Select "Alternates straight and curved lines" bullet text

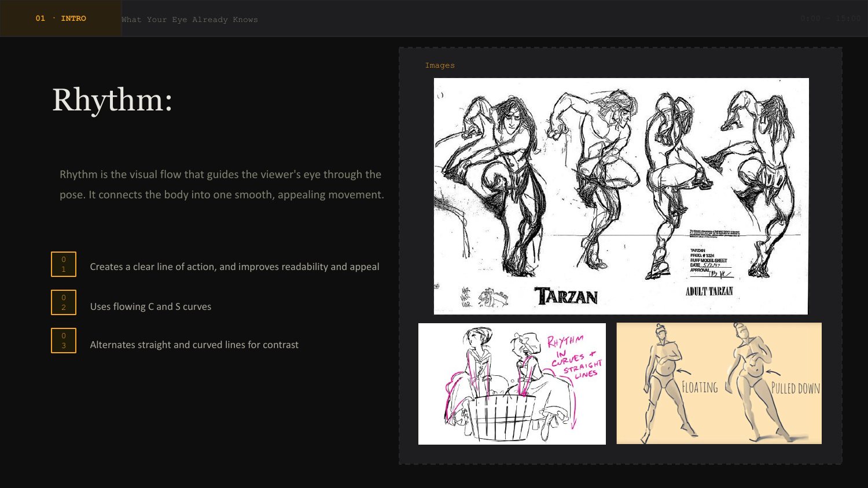(x=194, y=345)
